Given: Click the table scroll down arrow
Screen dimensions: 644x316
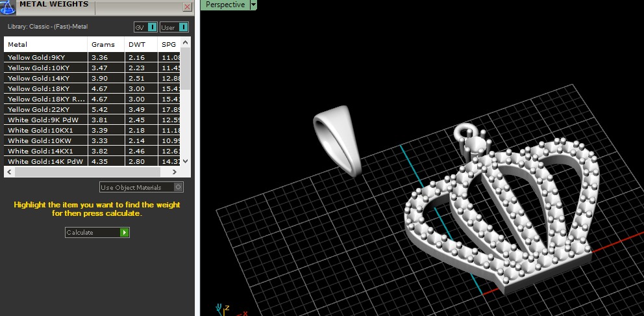Looking at the screenshot, I should click(185, 161).
